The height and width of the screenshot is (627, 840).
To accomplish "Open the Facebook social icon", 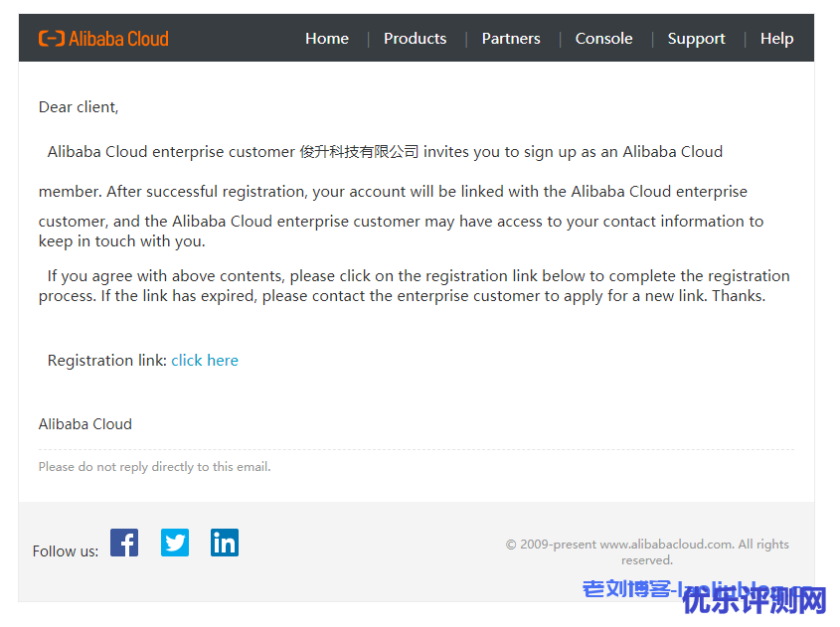I will [x=124, y=543].
